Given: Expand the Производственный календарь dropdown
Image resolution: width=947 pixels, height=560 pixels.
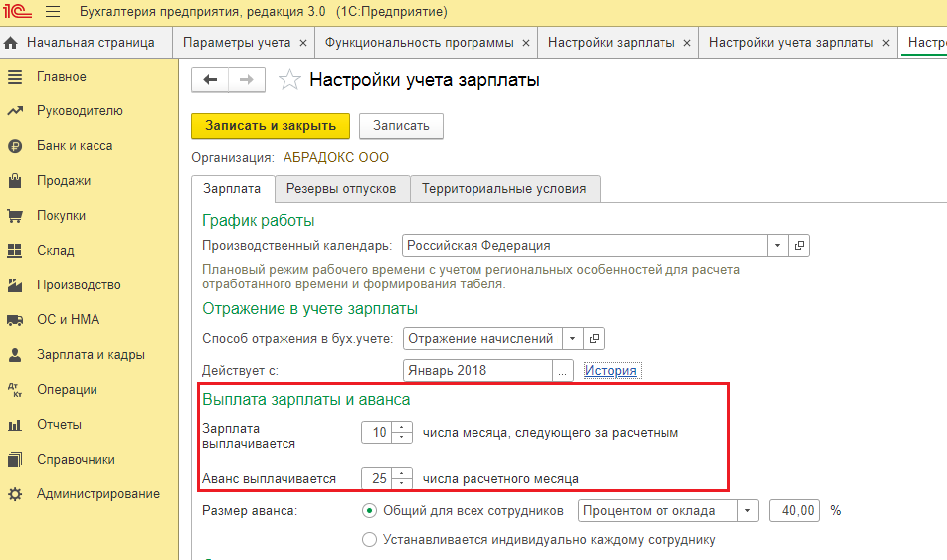Looking at the screenshot, I should (777, 246).
